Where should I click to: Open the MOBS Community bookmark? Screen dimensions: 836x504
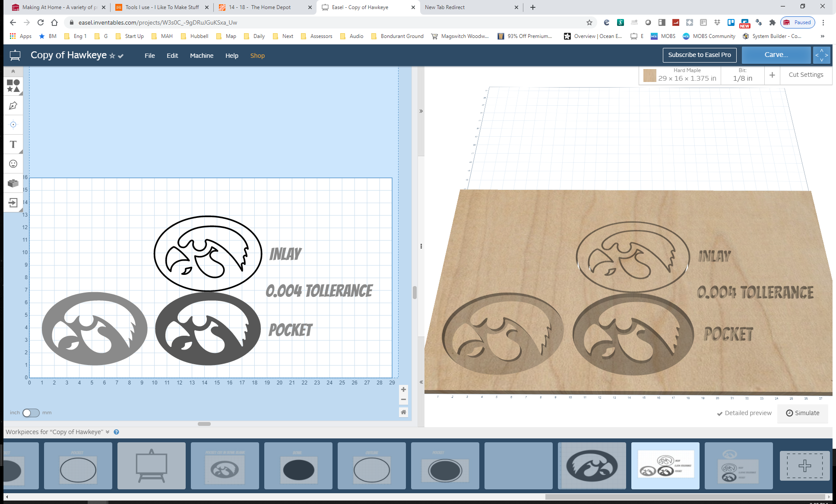pyautogui.click(x=709, y=36)
